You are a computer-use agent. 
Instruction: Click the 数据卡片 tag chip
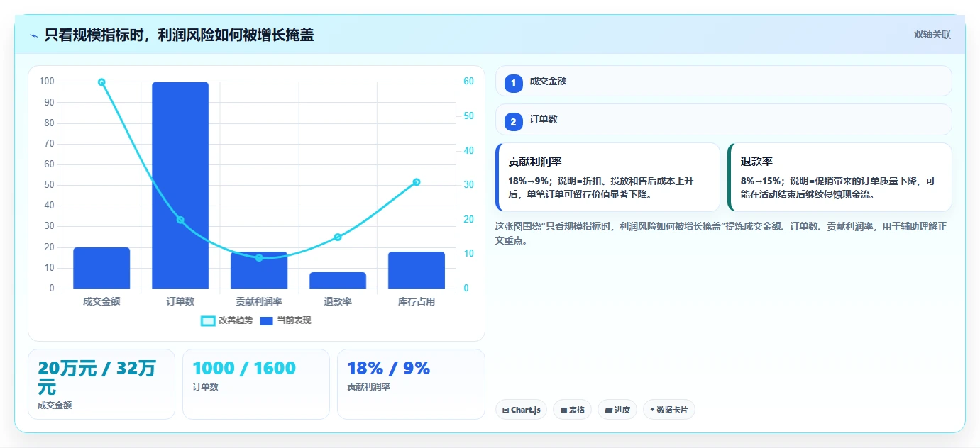tap(669, 410)
